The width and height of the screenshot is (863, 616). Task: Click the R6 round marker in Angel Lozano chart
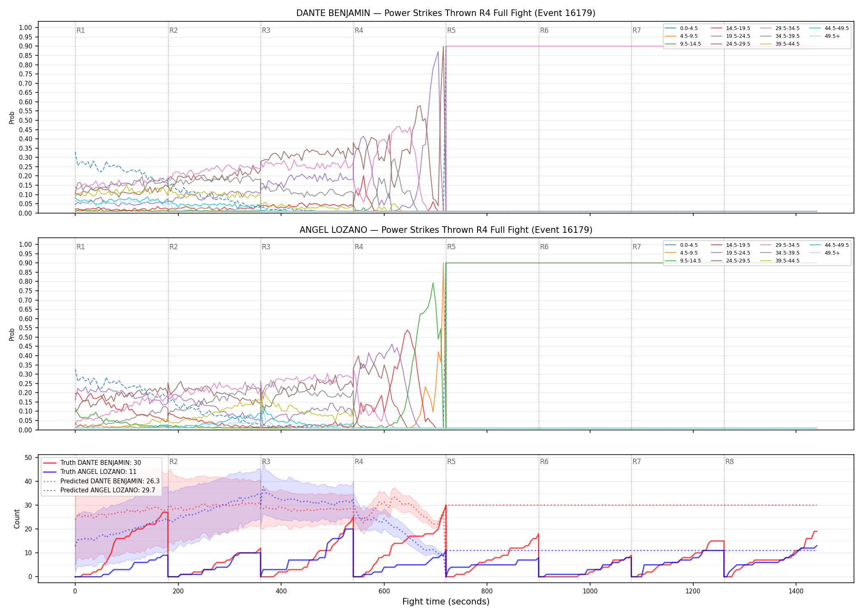tap(544, 247)
